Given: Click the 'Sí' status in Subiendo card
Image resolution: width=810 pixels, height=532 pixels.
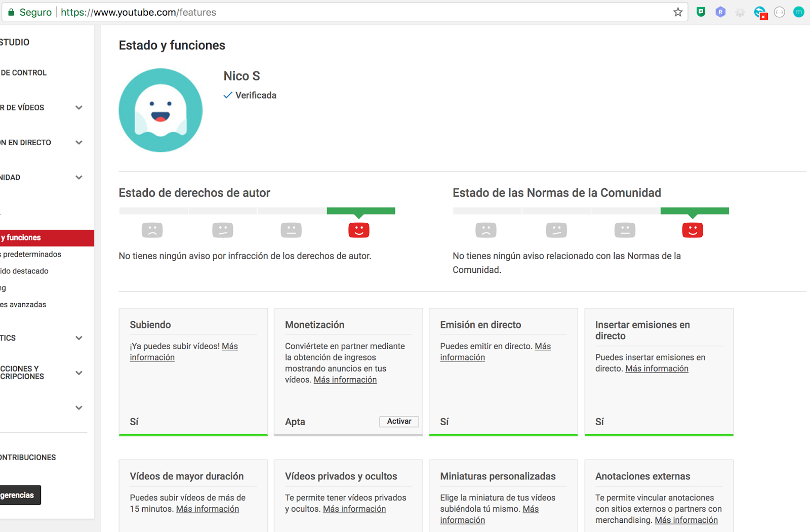Looking at the screenshot, I should 134,422.
